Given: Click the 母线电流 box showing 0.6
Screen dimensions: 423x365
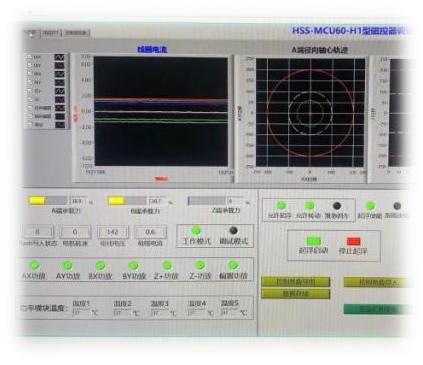Looking at the screenshot, I should [150, 232].
